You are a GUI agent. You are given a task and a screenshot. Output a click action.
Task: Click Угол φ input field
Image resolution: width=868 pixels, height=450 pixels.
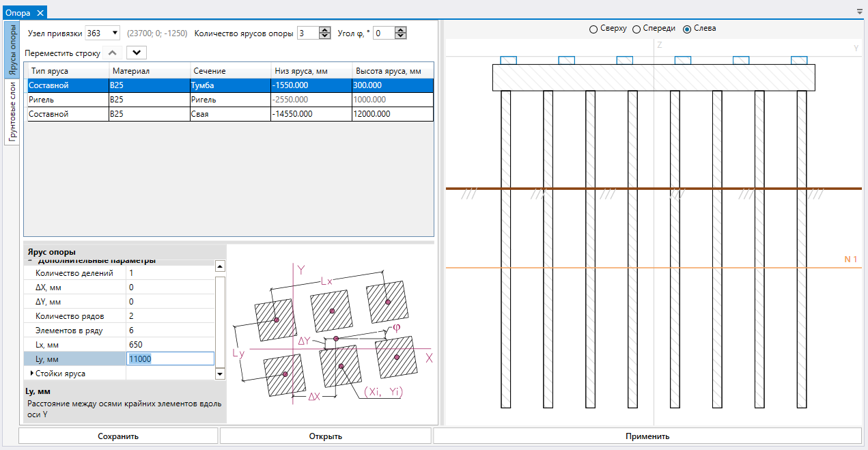click(x=384, y=33)
